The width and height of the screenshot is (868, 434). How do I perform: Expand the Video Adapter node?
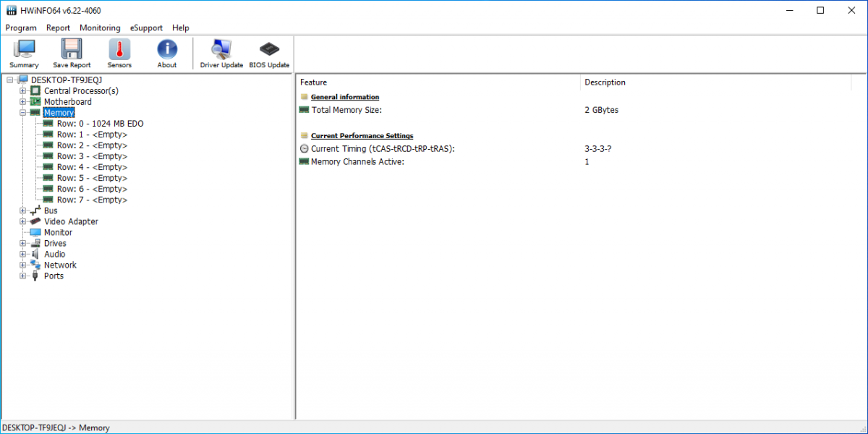23,221
